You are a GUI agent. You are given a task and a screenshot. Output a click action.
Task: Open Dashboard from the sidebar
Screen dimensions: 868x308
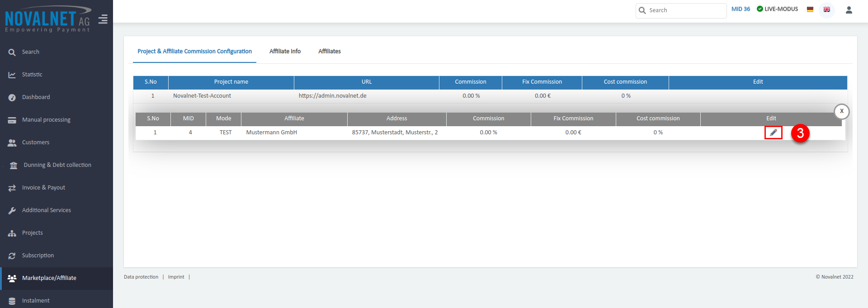click(x=36, y=97)
